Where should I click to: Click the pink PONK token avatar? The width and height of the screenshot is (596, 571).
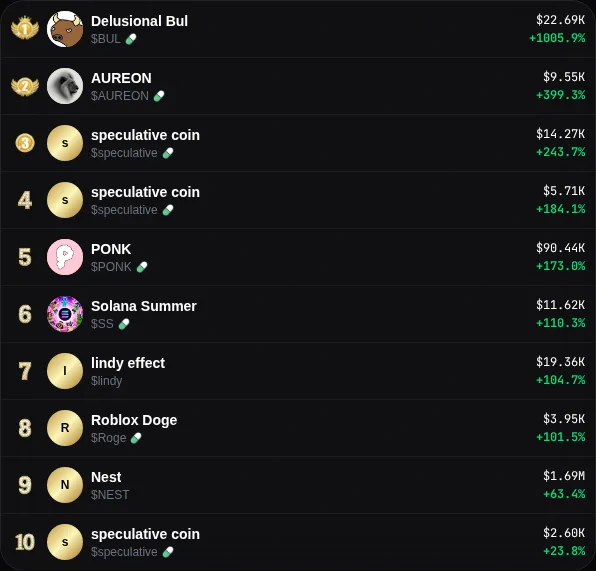[65, 257]
